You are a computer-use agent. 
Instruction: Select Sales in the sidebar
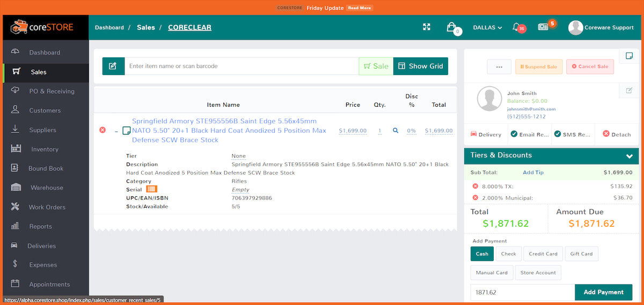click(x=39, y=72)
